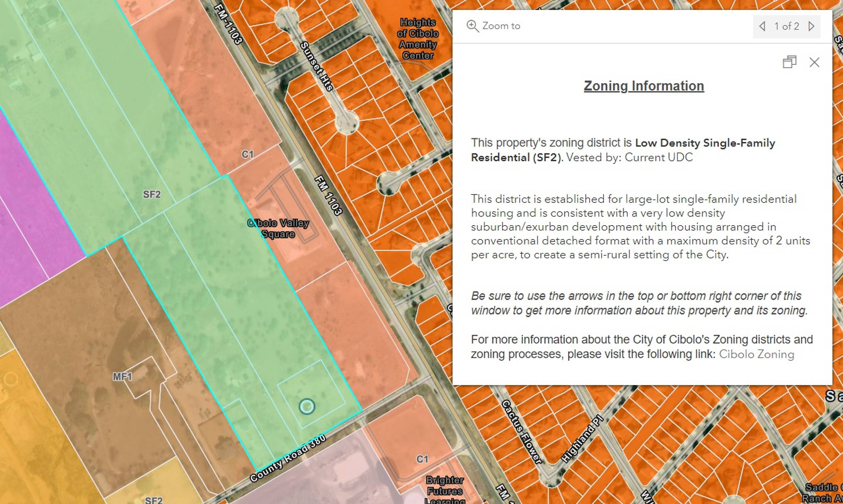
Task: Click the Zoom to text button
Action: coord(501,26)
